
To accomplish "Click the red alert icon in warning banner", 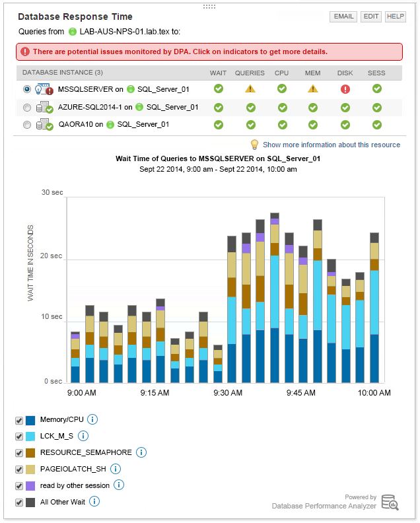I will pos(24,52).
